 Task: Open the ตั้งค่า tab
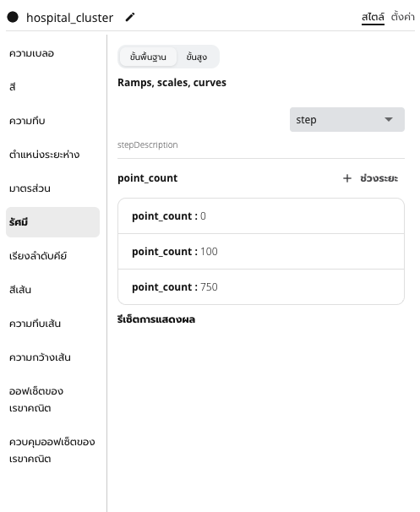tap(403, 17)
